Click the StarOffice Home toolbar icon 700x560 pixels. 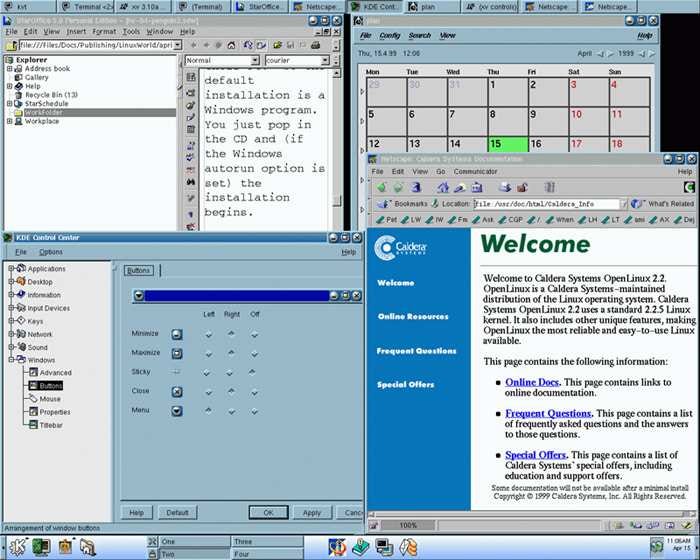tap(231, 45)
